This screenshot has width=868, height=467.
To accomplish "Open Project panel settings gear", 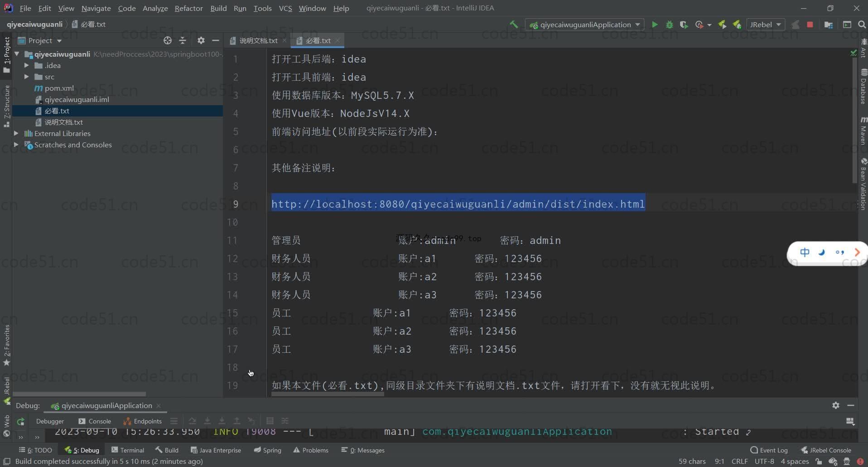I will point(201,40).
